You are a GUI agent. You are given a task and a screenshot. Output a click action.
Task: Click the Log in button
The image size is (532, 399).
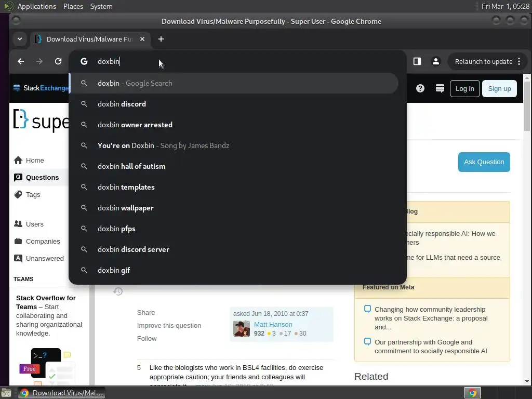[464, 88]
